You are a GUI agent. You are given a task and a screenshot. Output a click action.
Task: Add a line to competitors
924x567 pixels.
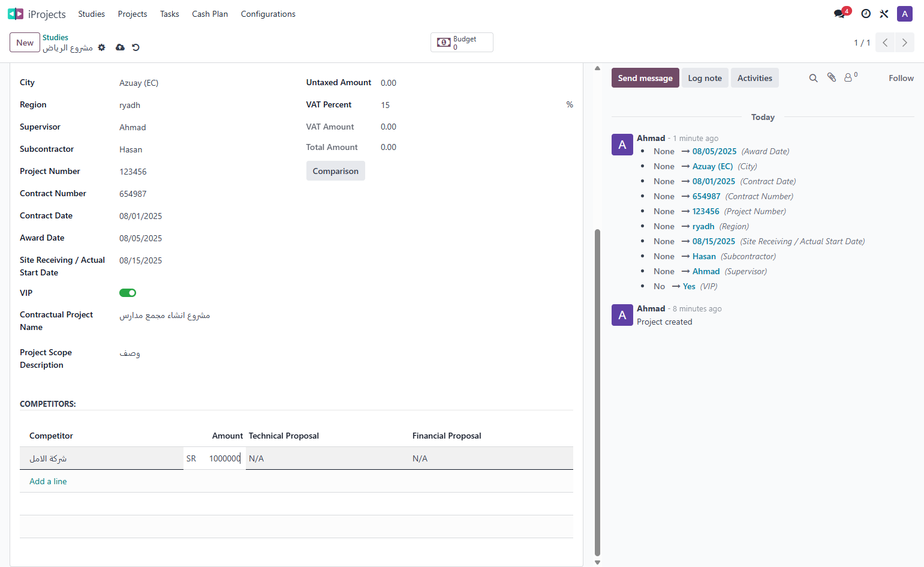tap(48, 481)
